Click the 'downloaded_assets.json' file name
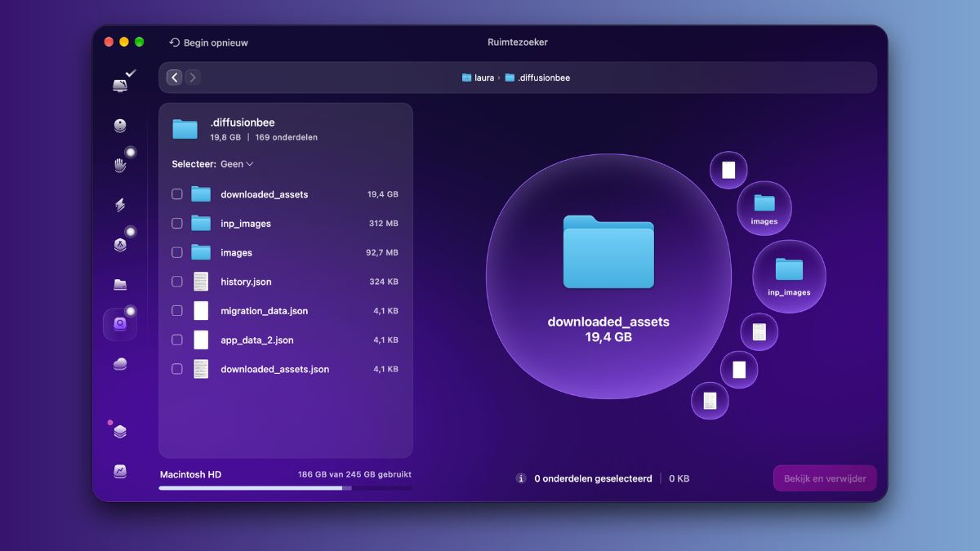 point(275,369)
